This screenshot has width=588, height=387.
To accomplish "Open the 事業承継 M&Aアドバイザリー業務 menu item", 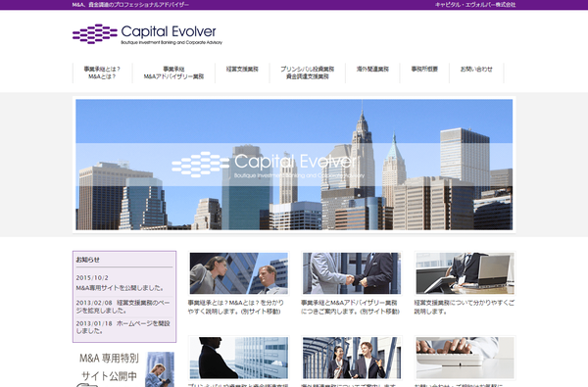I will [173, 73].
